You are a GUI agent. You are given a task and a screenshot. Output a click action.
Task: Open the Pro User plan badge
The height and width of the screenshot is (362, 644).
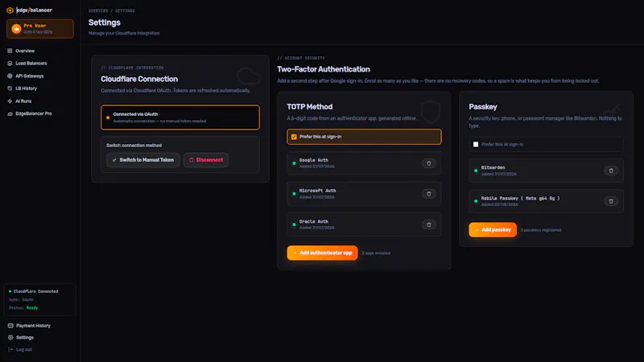[x=39, y=29]
